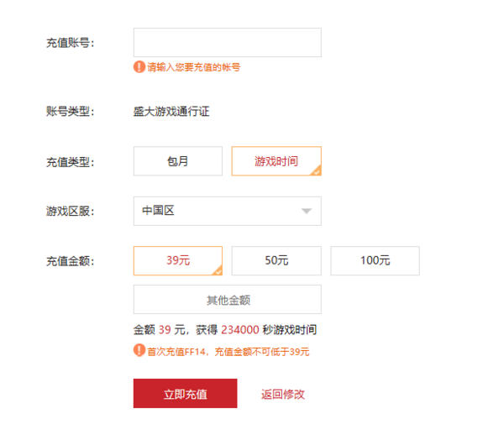The height and width of the screenshot is (440, 504).
Task: Click the 首次充值FF14 minimum amount notice text
Action: click(x=228, y=351)
